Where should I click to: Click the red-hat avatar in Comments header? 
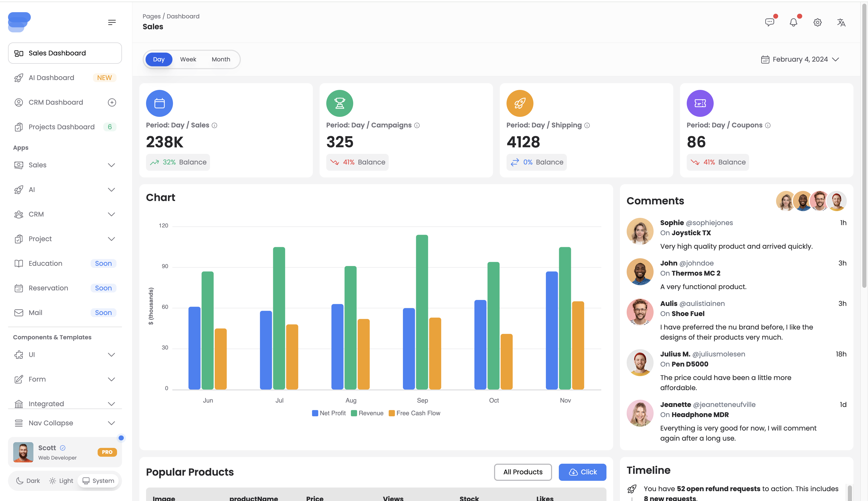tap(837, 201)
